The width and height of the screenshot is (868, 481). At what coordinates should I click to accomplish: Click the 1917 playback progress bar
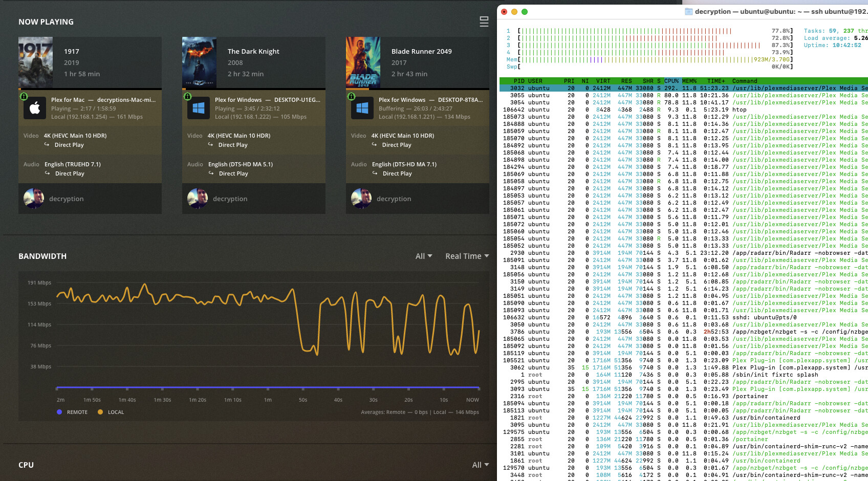pos(90,89)
